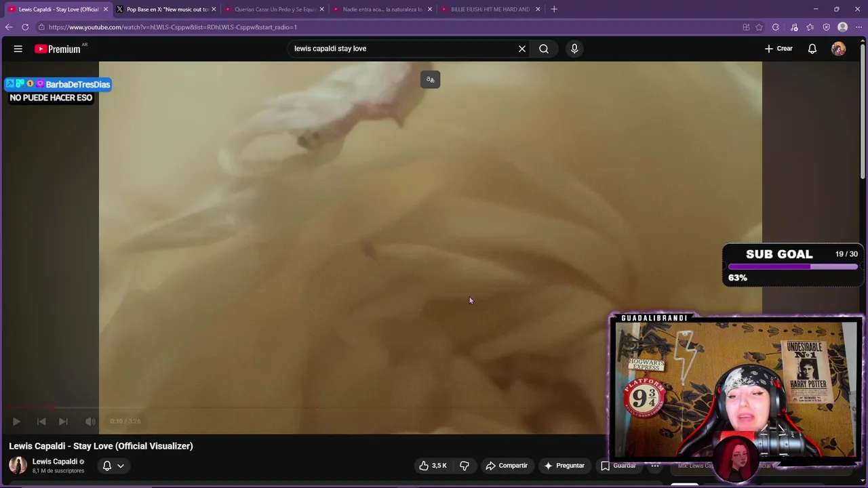Go to previous video in player
868x488 pixels.
coord(41,422)
